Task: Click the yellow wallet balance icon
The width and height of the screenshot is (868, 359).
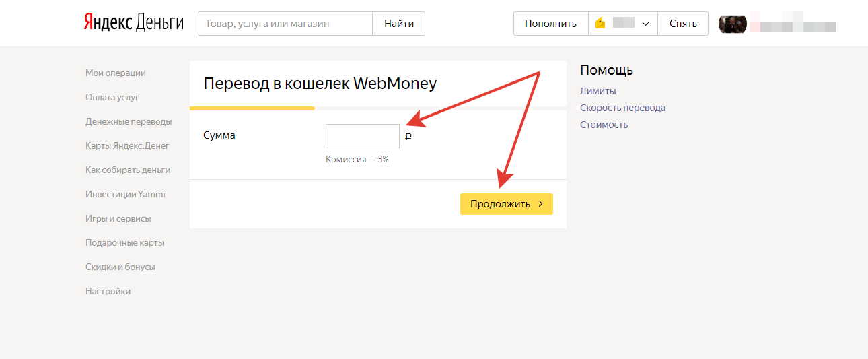Action: (x=600, y=24)
